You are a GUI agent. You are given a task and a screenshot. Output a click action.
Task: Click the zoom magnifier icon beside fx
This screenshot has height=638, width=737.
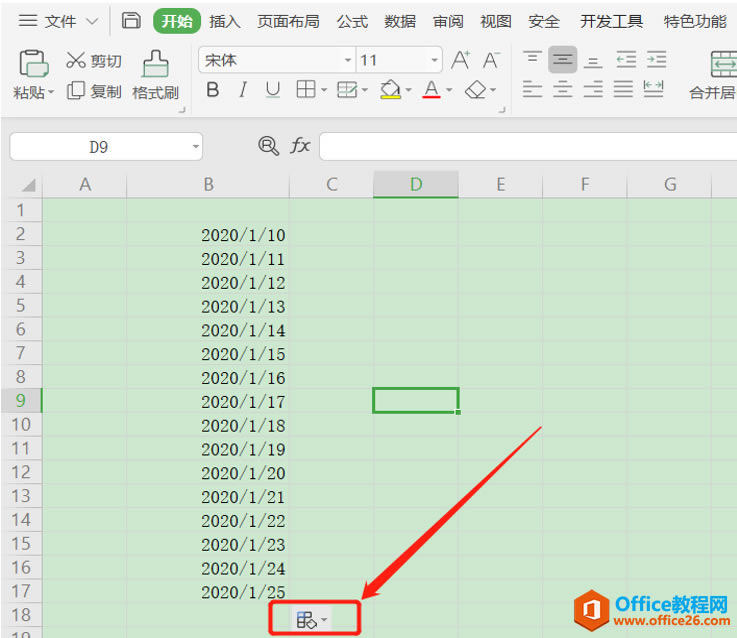(268, 145)
